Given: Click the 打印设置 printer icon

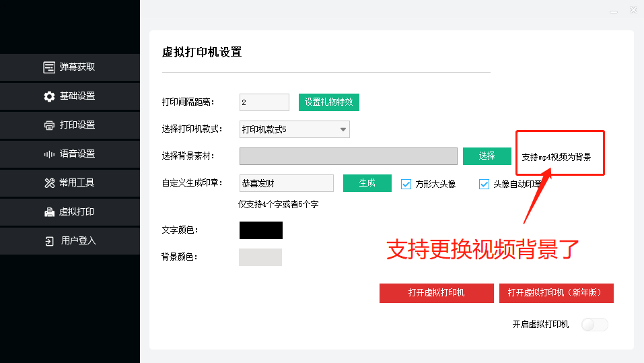Looking at the screenshot, I should point(49,125).
